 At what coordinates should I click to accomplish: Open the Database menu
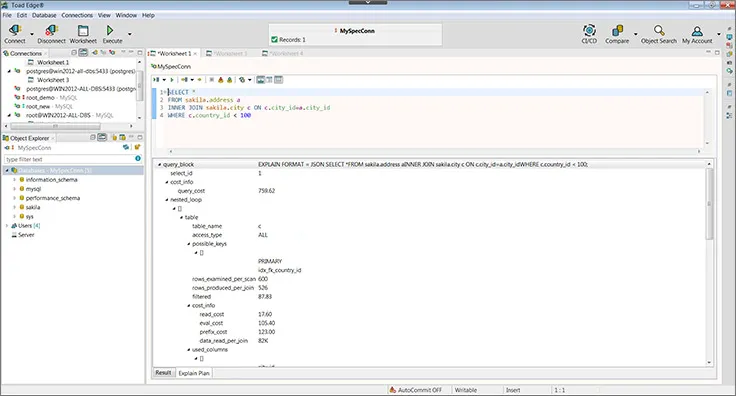pos(44,15)
